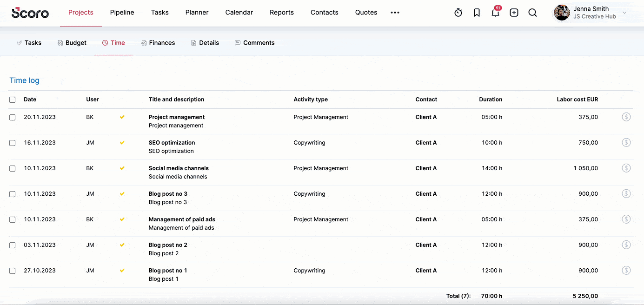Click the quick add plus icon
644x305 pixels.
514,13
